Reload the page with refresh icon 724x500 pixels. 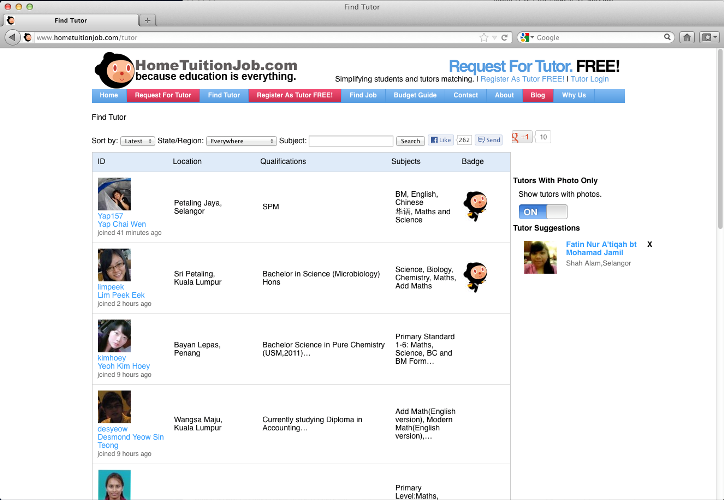[504, 37]
